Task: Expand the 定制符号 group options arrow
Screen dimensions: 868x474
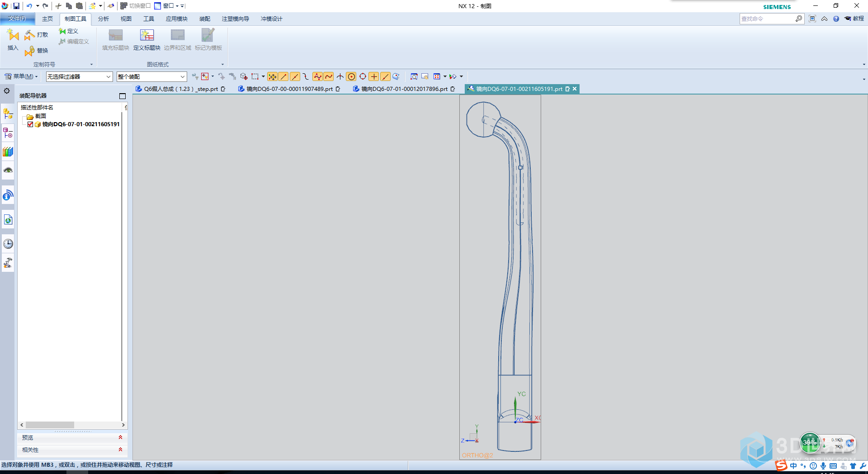Action: pyautogui.click(x=91, y=64)
